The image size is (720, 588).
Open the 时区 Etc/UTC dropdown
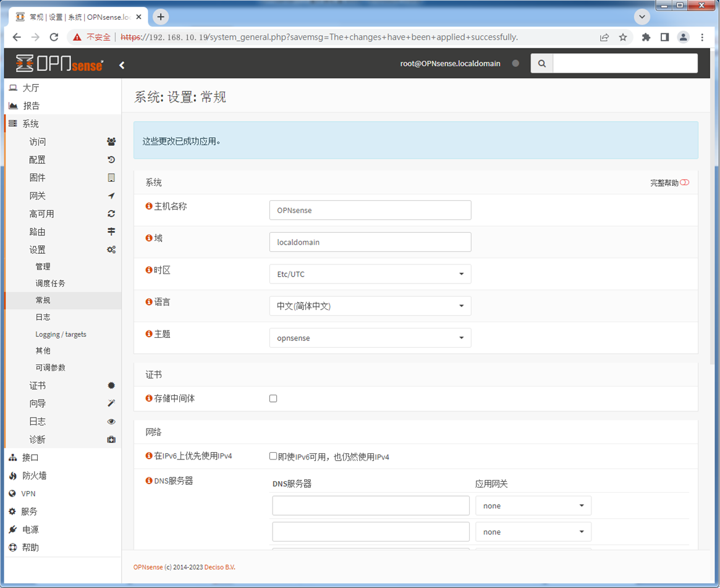pos(370,274)
